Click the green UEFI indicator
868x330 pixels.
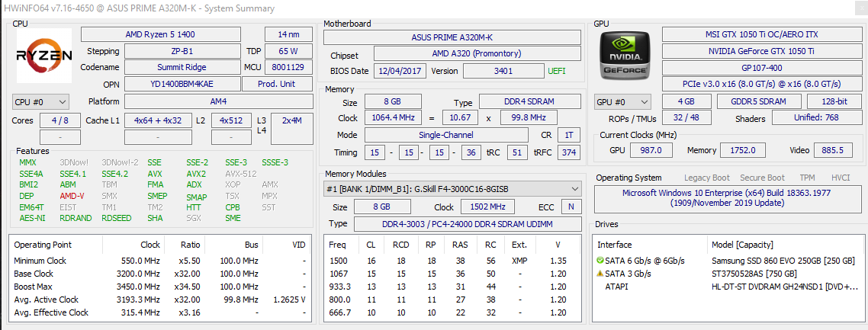[556, 71]
